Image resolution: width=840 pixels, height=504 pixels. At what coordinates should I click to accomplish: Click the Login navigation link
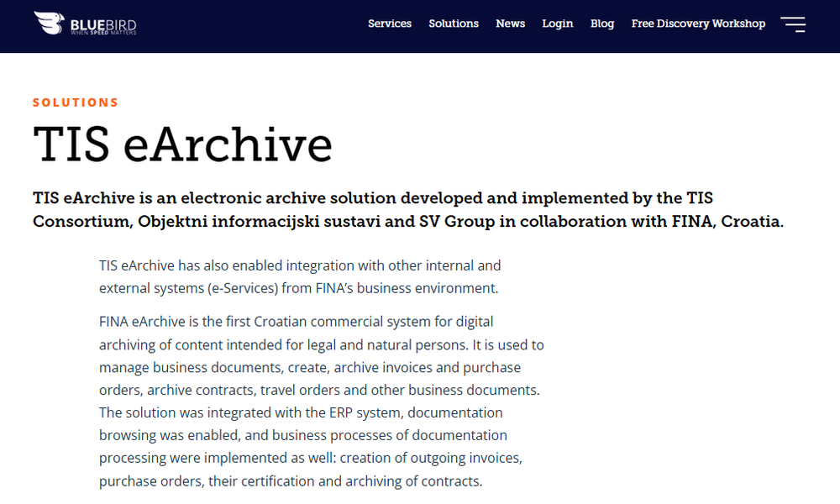(x=557, y=24)
